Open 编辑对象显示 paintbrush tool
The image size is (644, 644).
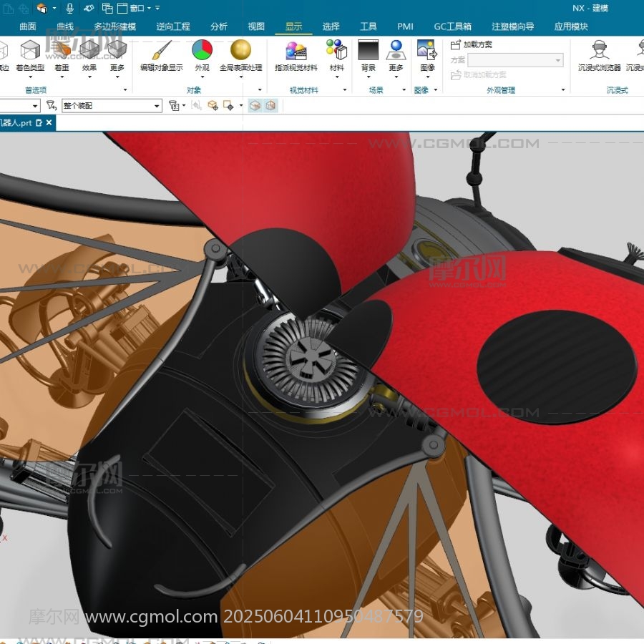coord(162,49)
